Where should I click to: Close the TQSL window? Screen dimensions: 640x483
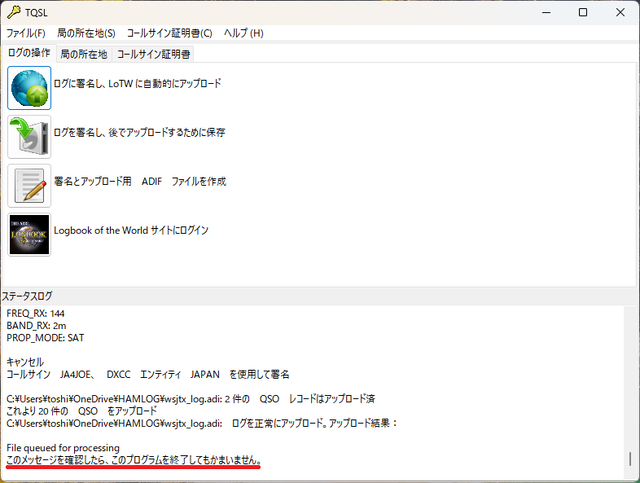(x=620, y=12)
